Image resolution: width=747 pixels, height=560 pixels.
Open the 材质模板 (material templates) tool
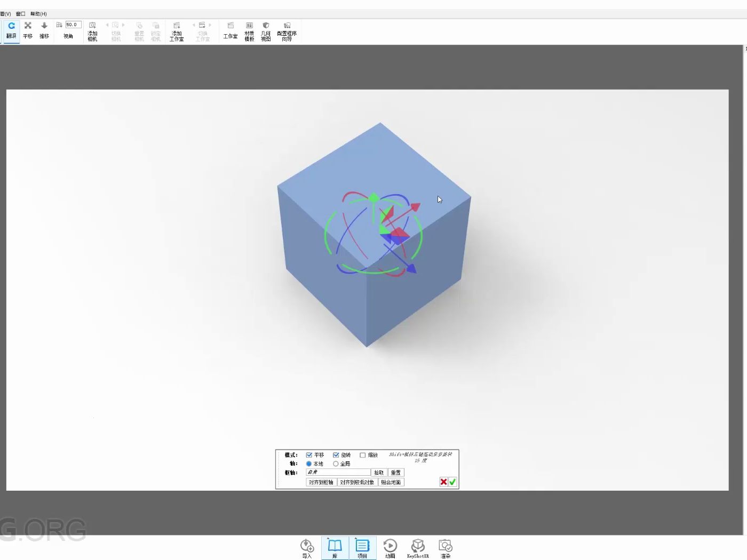click(249, 31)
